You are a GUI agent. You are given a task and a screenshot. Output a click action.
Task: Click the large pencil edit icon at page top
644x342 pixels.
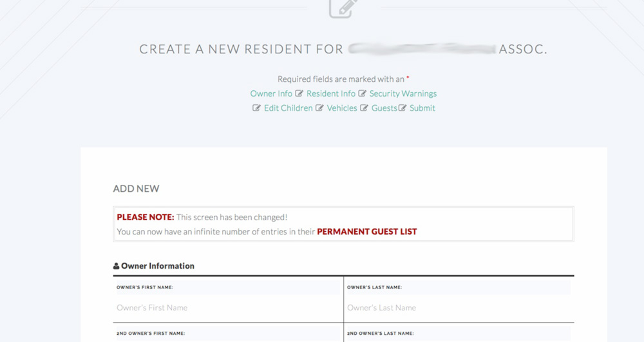pyautogui.click(x=343, y=8)
